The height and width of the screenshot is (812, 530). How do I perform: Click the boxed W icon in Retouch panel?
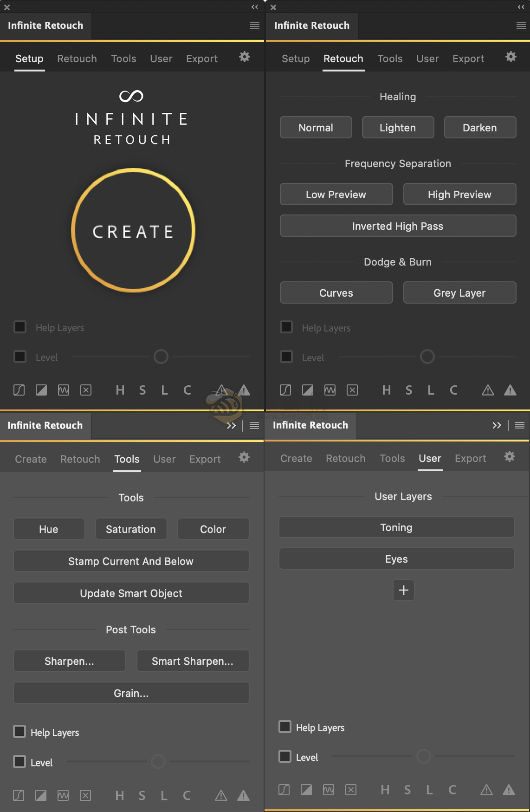point(330,390)
